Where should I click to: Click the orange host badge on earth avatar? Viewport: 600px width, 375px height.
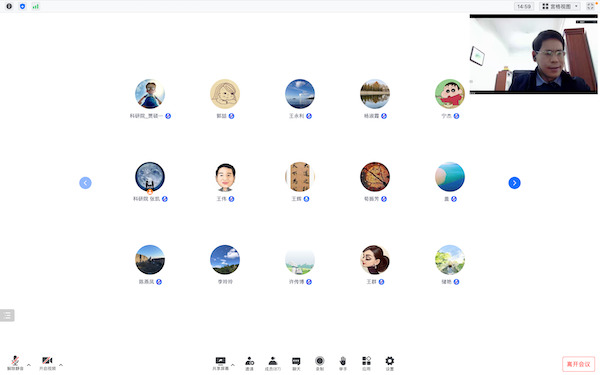(150, 192)
